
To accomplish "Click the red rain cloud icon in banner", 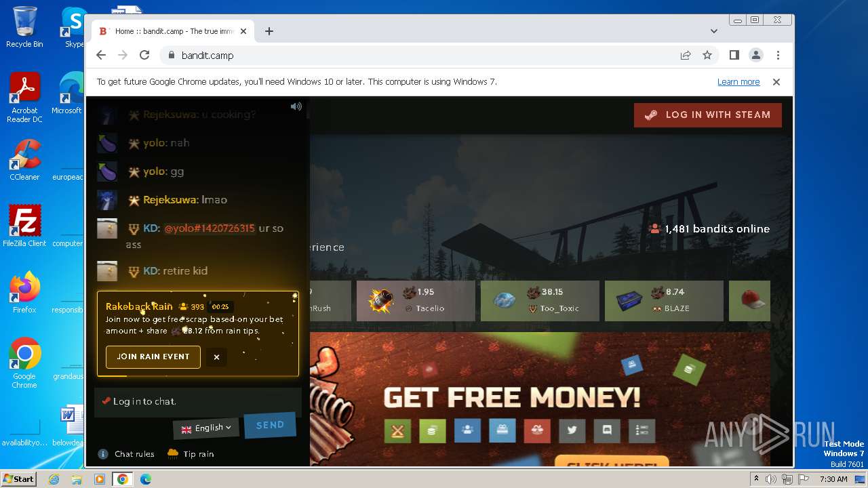I will click(537, 430).
